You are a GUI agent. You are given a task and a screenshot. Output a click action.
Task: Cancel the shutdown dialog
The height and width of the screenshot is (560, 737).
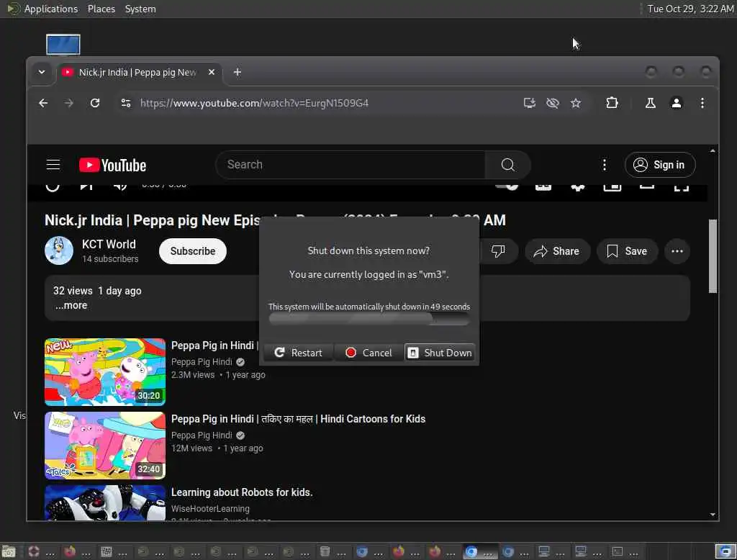369,353
